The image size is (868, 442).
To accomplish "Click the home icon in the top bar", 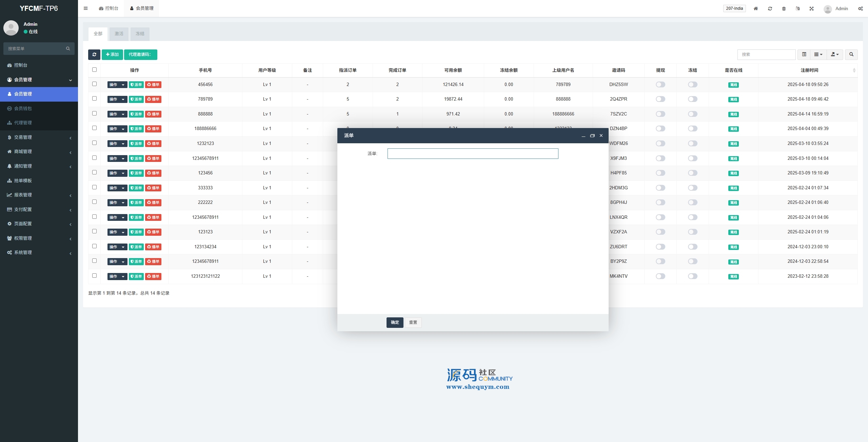I will point(756,8).
